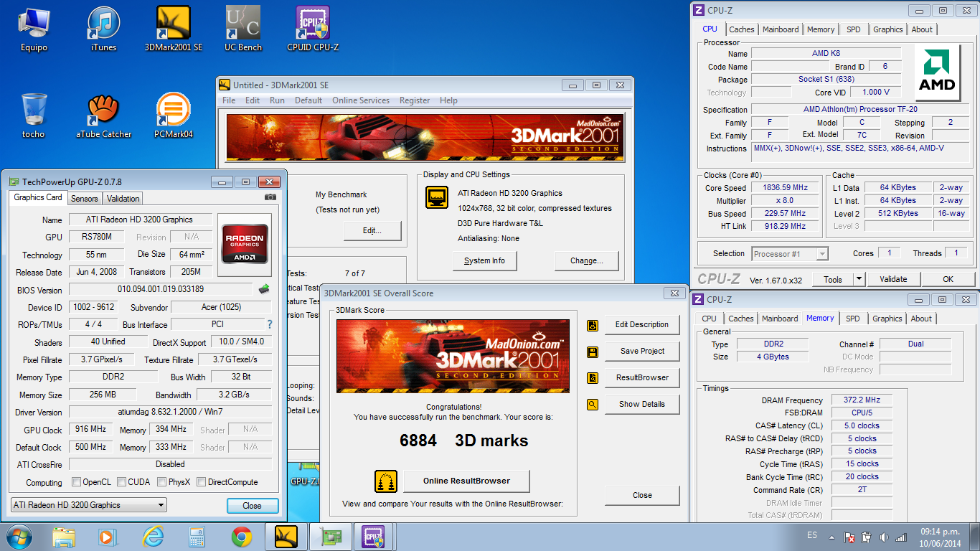Click the Edit Description button
This screenshot has height=551, width=980.
coord(642,324)
